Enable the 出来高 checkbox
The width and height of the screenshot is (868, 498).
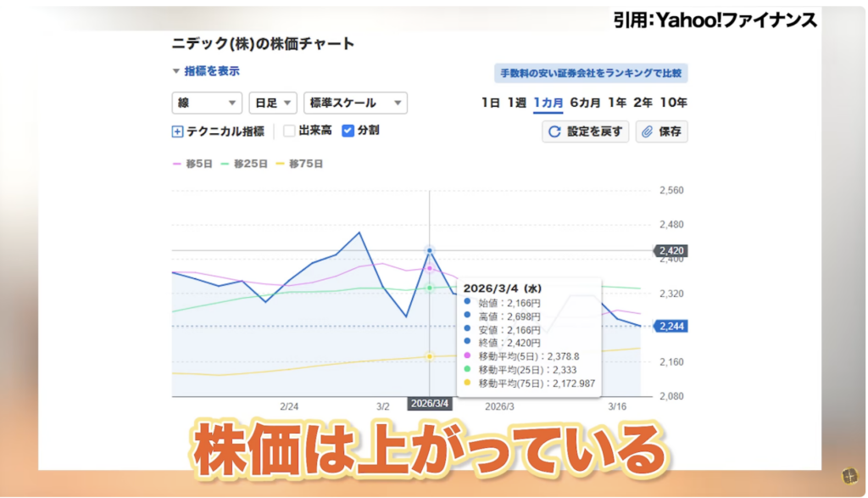(x=290, y=131)
